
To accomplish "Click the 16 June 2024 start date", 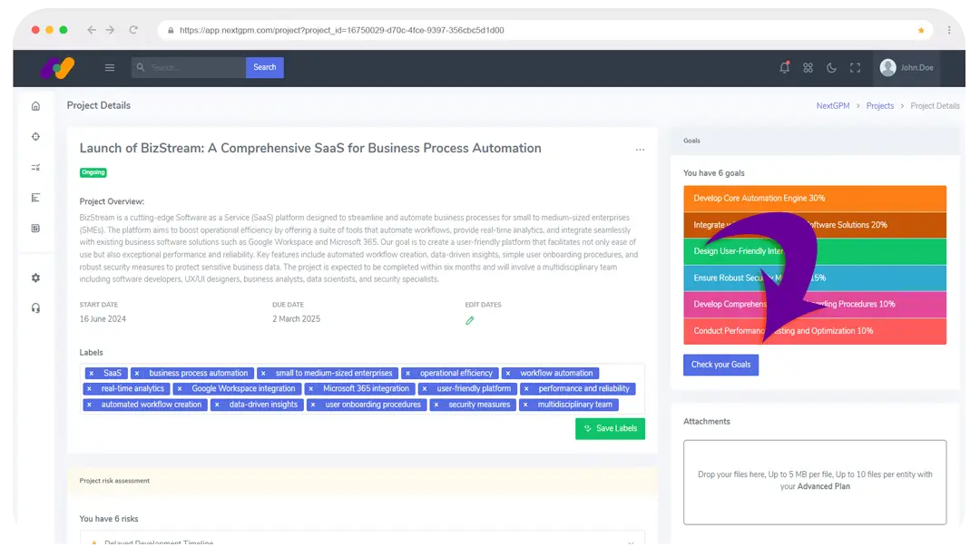I will (103, 319).
